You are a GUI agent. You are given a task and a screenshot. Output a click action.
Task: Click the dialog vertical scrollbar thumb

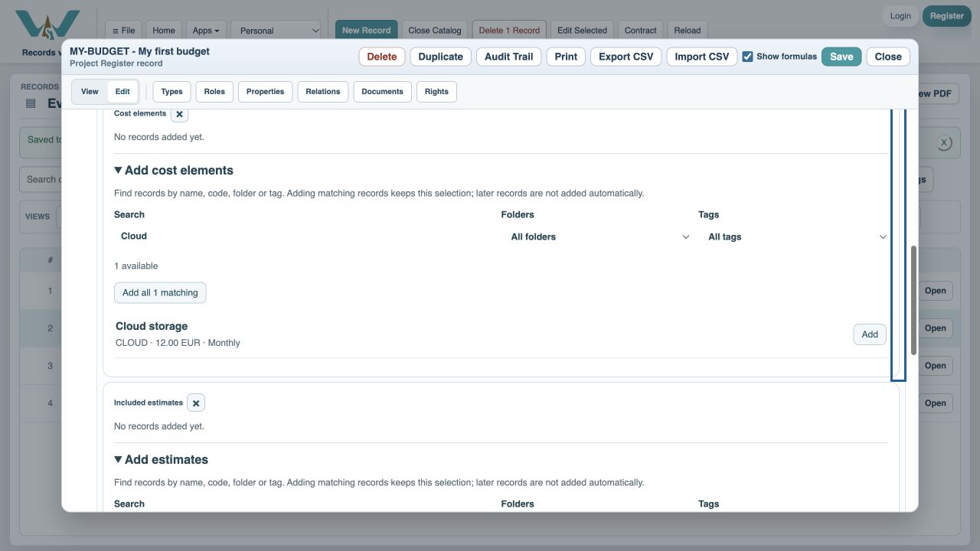tap(913, 301)
